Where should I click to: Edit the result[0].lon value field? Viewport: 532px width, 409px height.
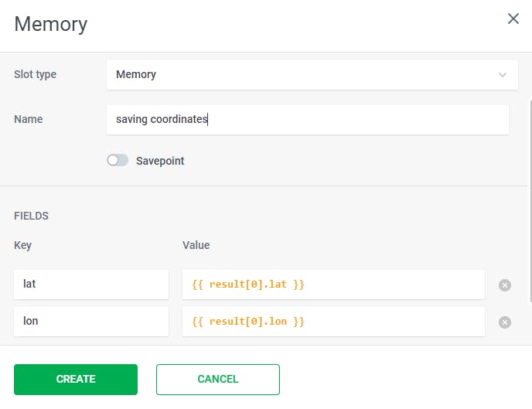[333, 322]
